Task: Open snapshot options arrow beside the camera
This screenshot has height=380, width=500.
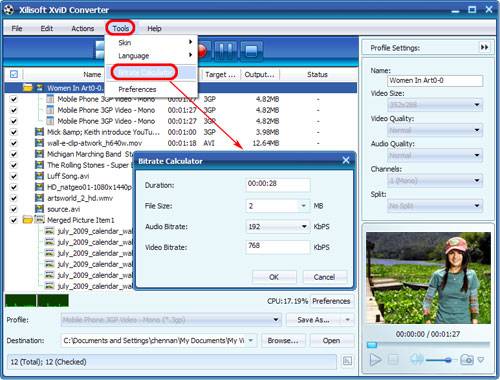Action: (481, 360)
